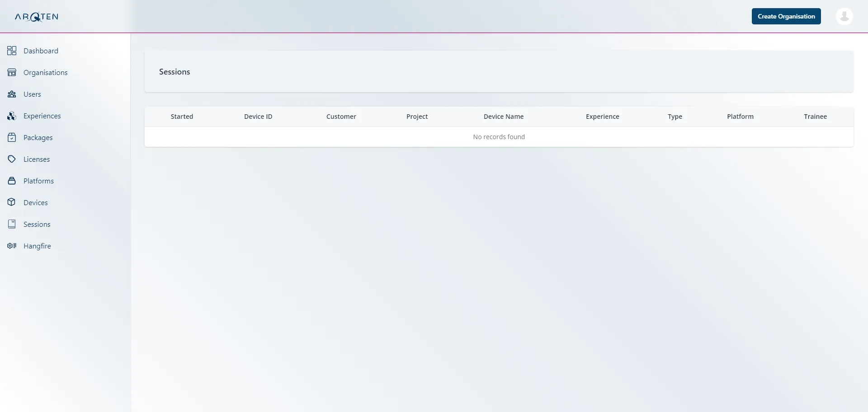Click the Platforms icon in sidebar
Screen dimensions: 868x412
pos(12,181)
